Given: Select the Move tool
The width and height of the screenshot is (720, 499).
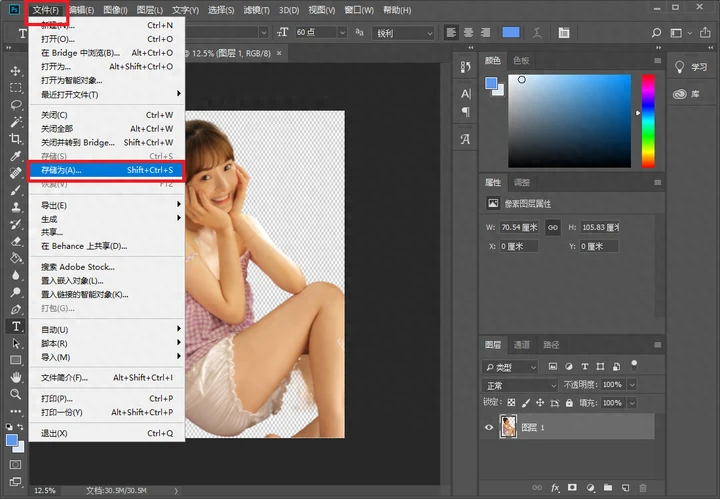Looking at the screenshot, I should pyautogui.click(x=16, y=71).
